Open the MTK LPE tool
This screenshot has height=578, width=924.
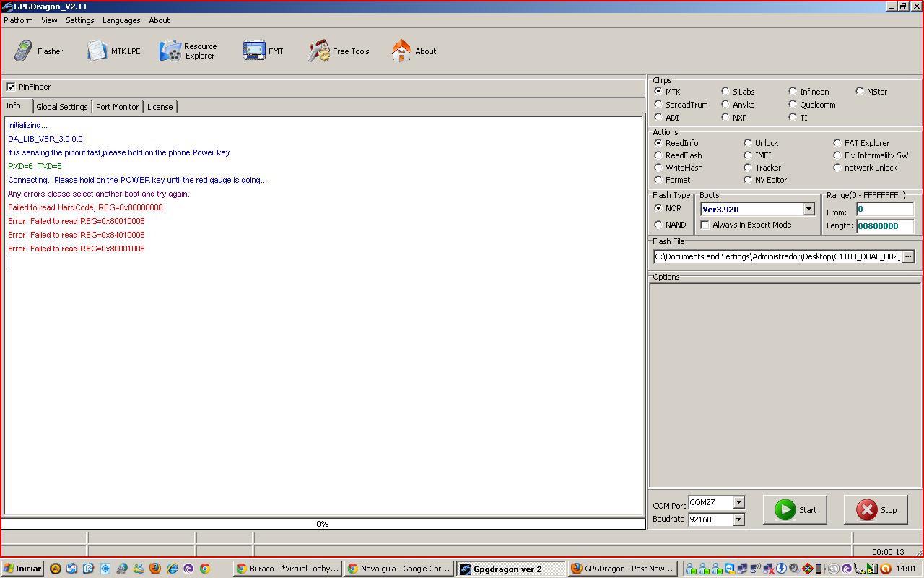pyautogui.click(x=114, y=51)
